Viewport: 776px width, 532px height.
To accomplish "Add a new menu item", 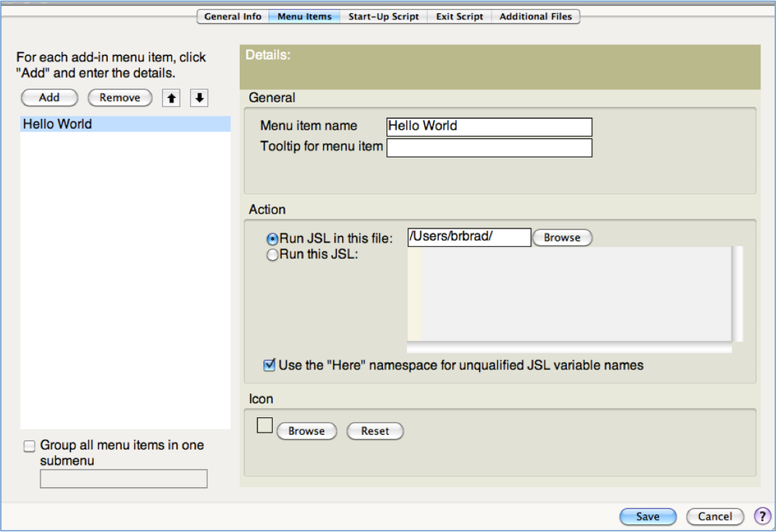I will pos(50,98).
